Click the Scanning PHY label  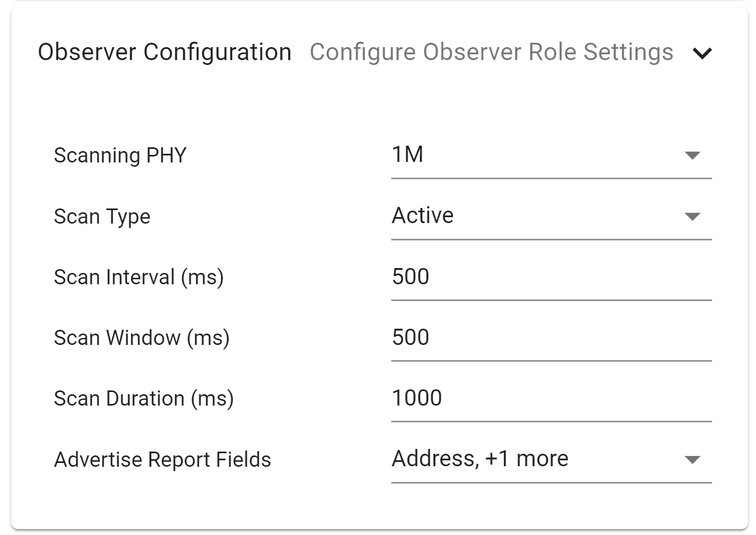119,155
